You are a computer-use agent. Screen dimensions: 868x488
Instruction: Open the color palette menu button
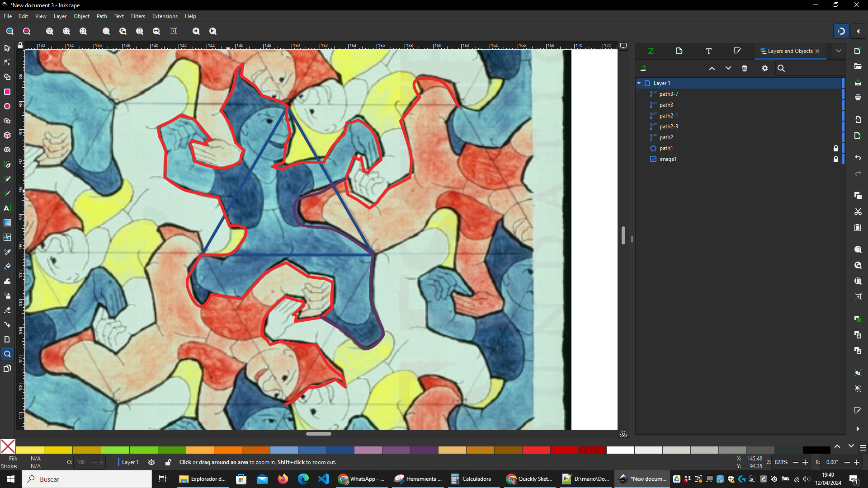[x=863, y=448]
